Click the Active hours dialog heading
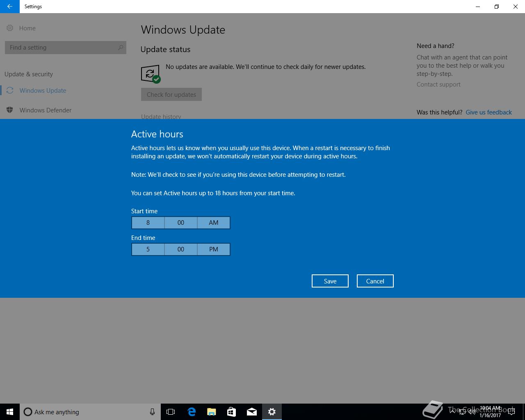 (x=157, y=134)
